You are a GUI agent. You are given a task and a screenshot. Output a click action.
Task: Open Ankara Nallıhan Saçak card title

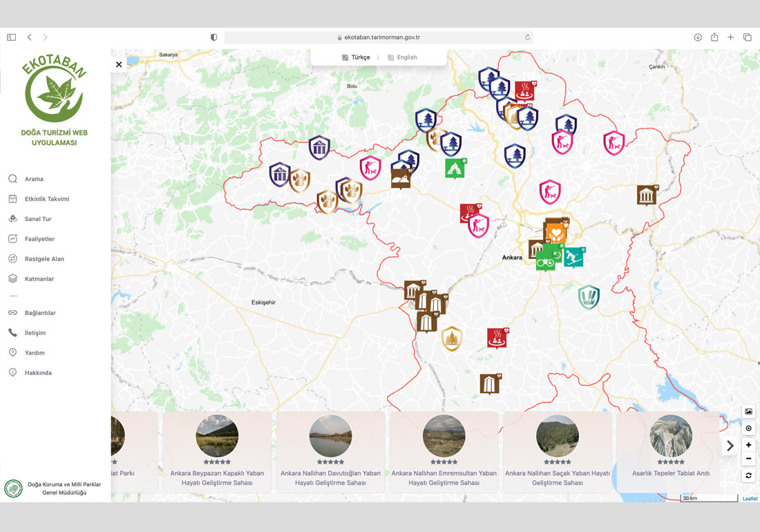[x=558, y=477]
